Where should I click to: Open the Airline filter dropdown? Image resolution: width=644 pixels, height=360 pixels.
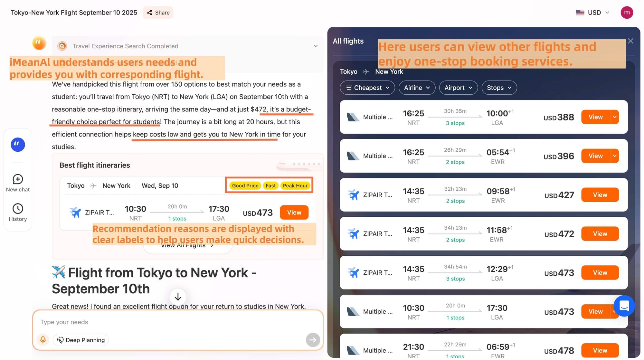coord(417,88)
